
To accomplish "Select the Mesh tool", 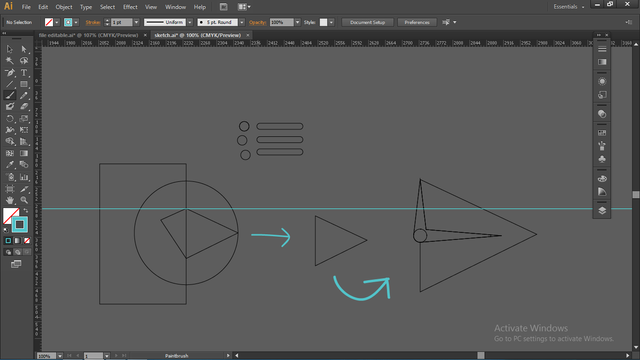I will click(x=10, y=153).
